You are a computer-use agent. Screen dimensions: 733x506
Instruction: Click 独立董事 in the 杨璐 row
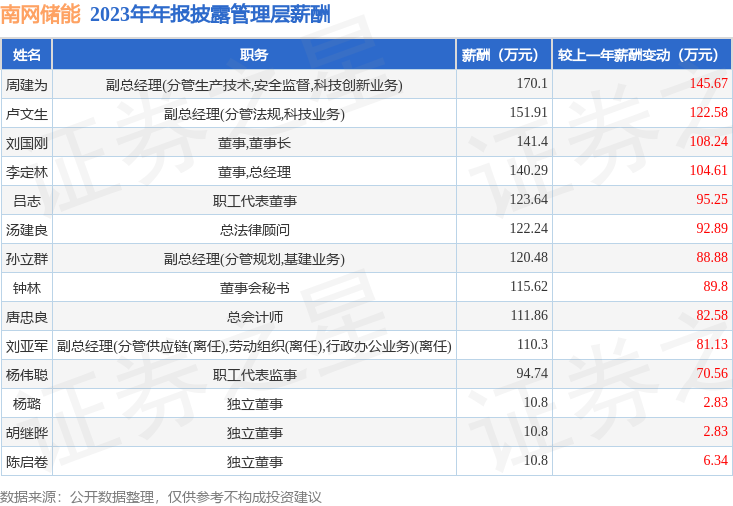254,404
